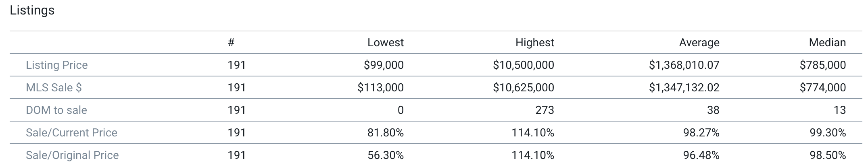Image resolution: width=868 pixels, height=165 pixels.
Task: Click the 56.30% lowest Sale/Original Price value
Action: point(385,155)
